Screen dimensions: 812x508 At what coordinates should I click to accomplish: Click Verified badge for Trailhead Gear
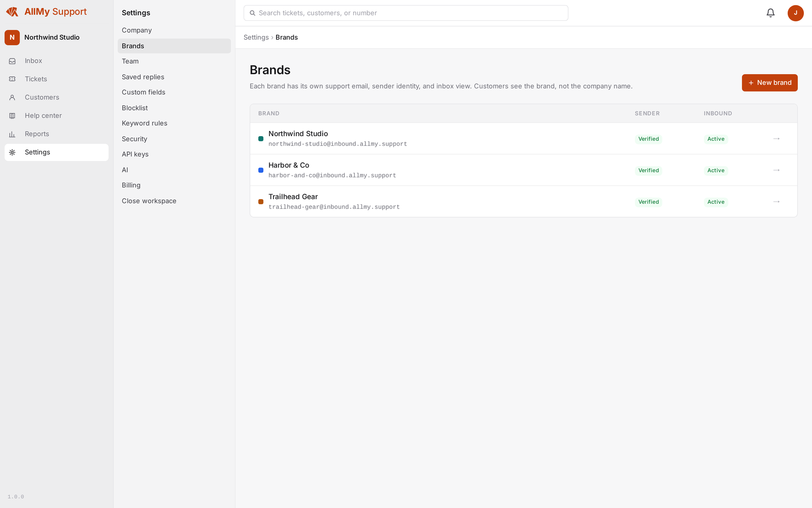[x=649, y=202]
